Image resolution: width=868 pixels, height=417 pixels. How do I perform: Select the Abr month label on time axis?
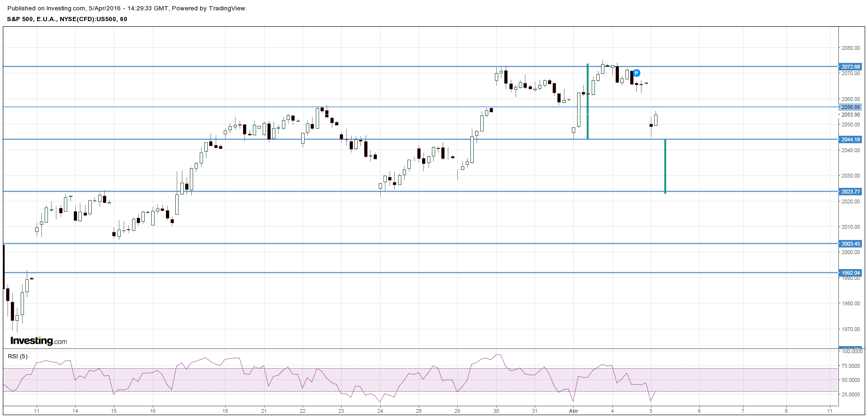tap(573, 411)
